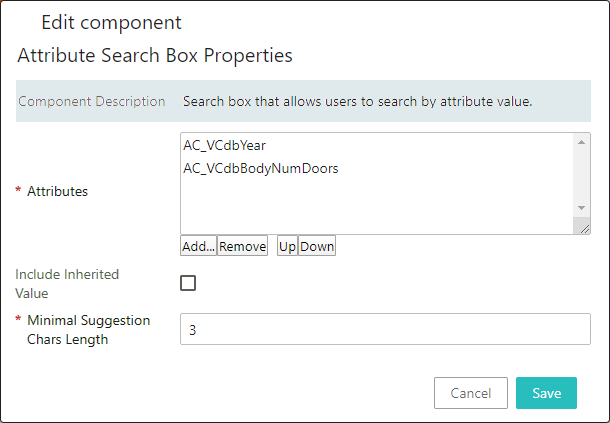Click the Attributes list scrollbar track
The image size is (610, 423).
(x=582, y=175)
